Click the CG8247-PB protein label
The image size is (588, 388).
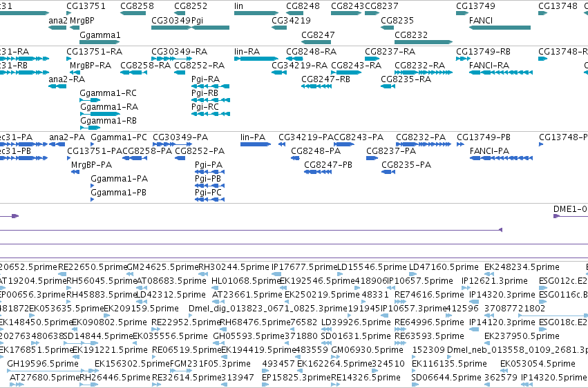328,165
